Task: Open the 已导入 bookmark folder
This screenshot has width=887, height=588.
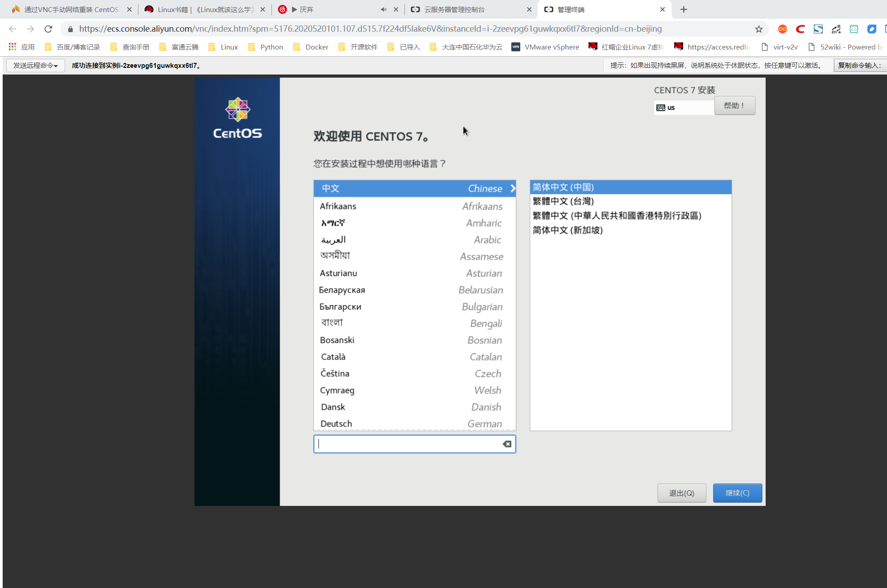Action: click(403, 47)
